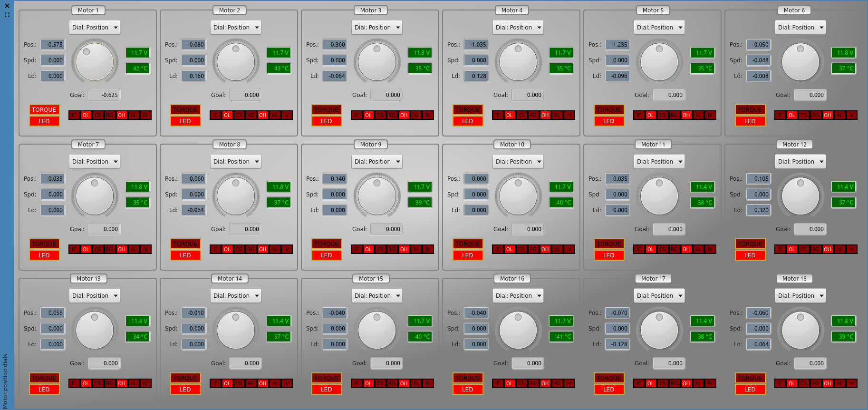
Task: Enable TORQUE on Motor 17
Action: tap(608, 378)
